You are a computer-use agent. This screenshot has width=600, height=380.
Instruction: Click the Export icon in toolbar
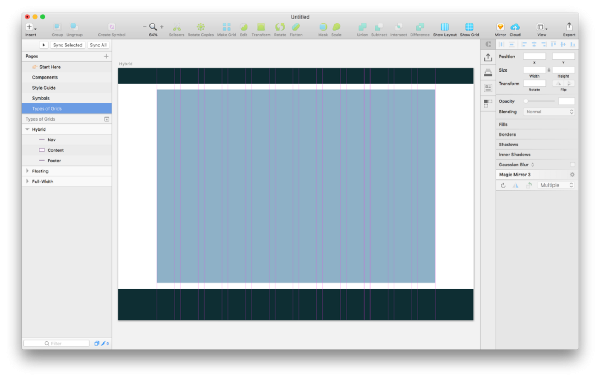coord(569,26)
